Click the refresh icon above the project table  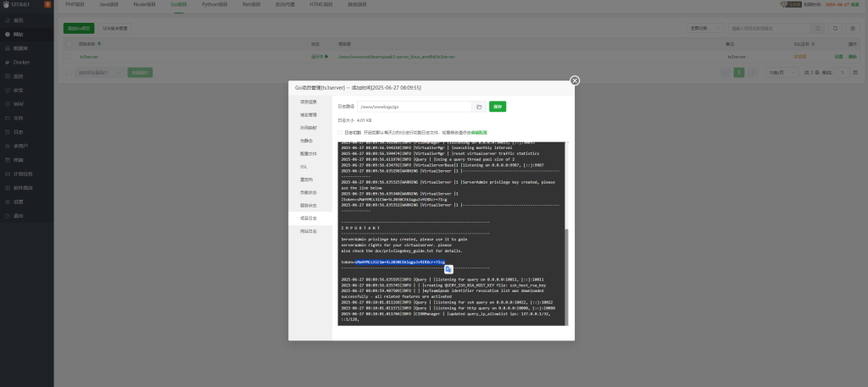tap(834, 28)
